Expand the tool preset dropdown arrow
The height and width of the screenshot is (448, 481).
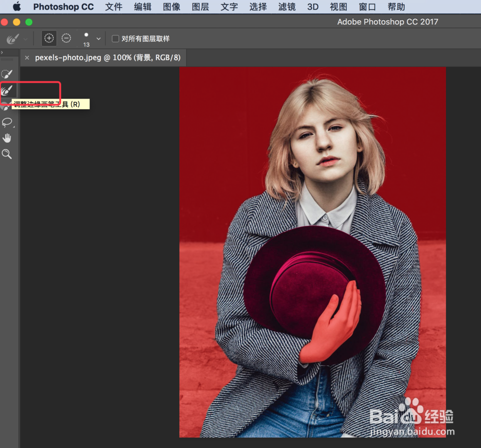pos(25,39)
